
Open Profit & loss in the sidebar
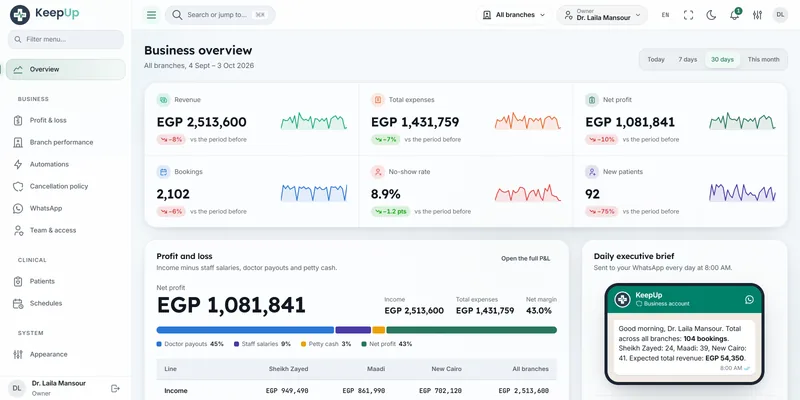point(66,120)
